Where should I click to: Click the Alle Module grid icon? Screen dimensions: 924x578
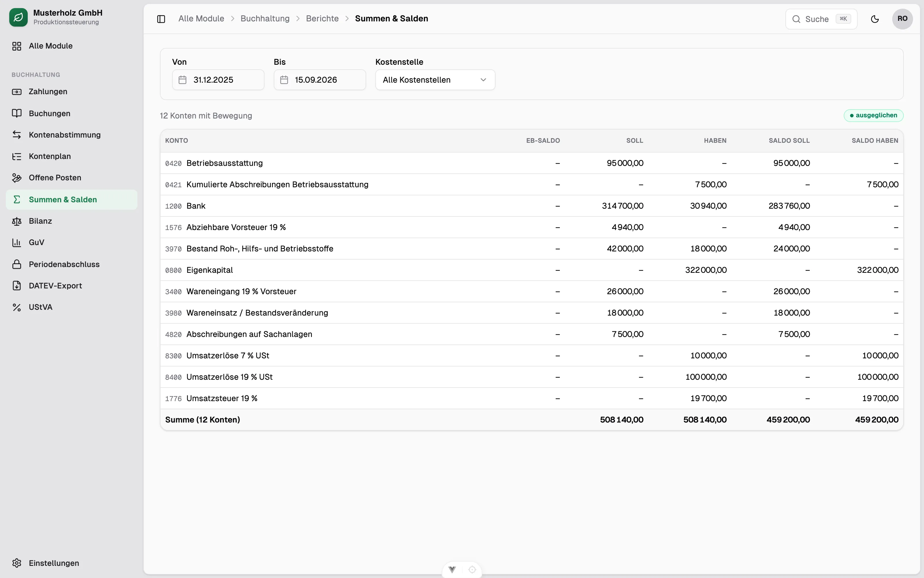pyautogui.click(x=17, y=46)
